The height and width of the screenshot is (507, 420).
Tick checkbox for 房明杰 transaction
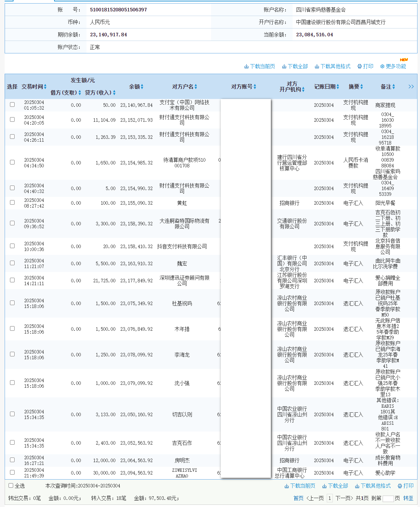pos(12,460)
